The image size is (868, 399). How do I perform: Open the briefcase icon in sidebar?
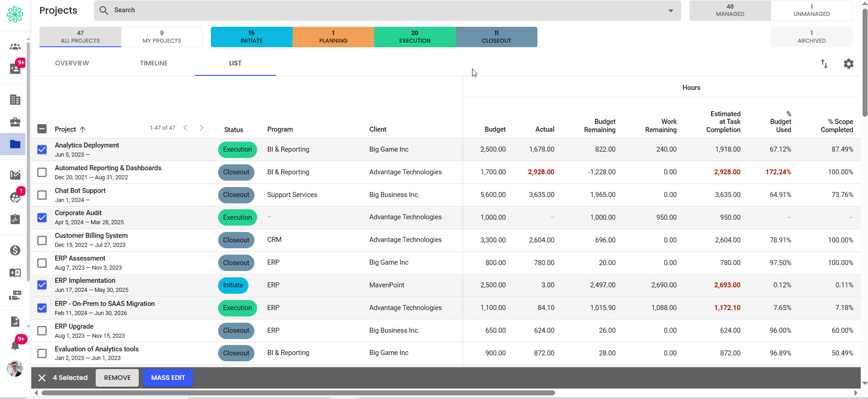[x=15, y=122]
